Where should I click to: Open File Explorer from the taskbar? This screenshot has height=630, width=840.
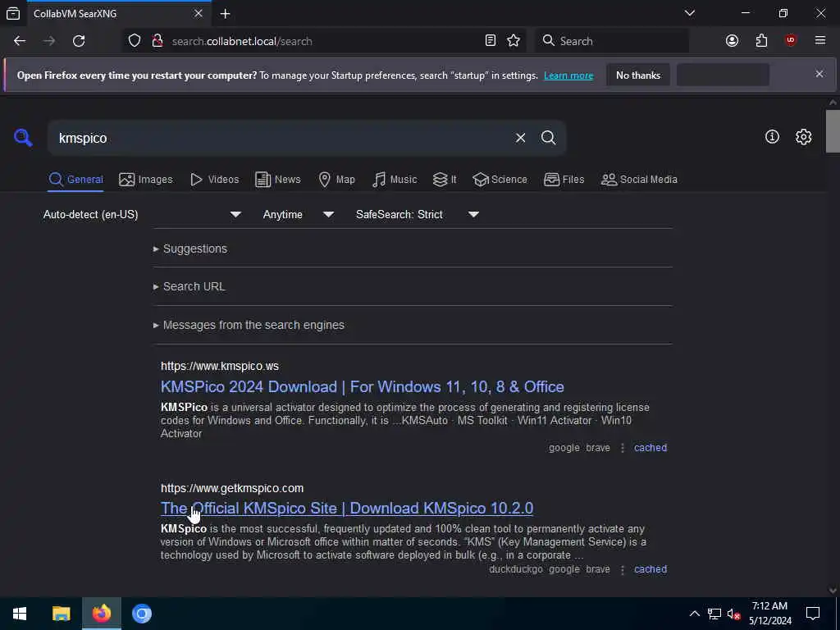61,614
